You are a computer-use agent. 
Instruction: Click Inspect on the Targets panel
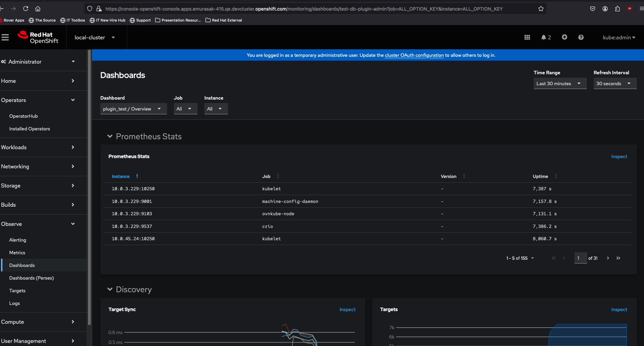(619, 309)
